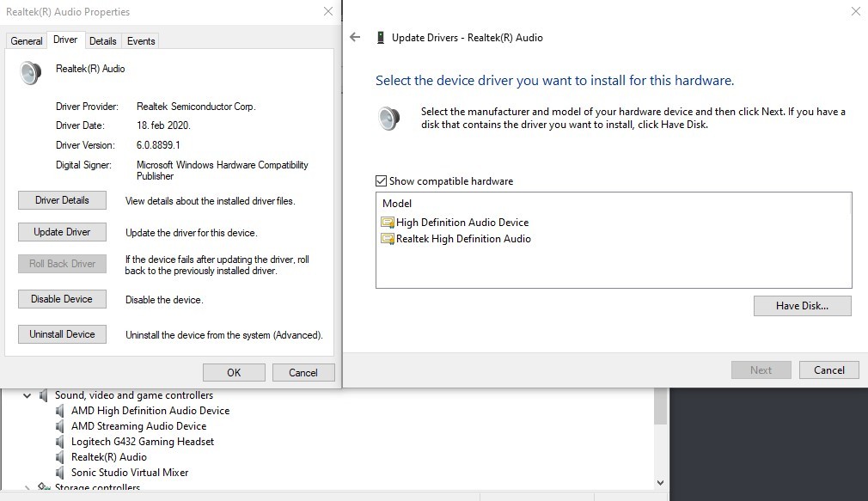Expand the Storage controllers node
This screenshot has height=501, width=868.
click(27, 488)
